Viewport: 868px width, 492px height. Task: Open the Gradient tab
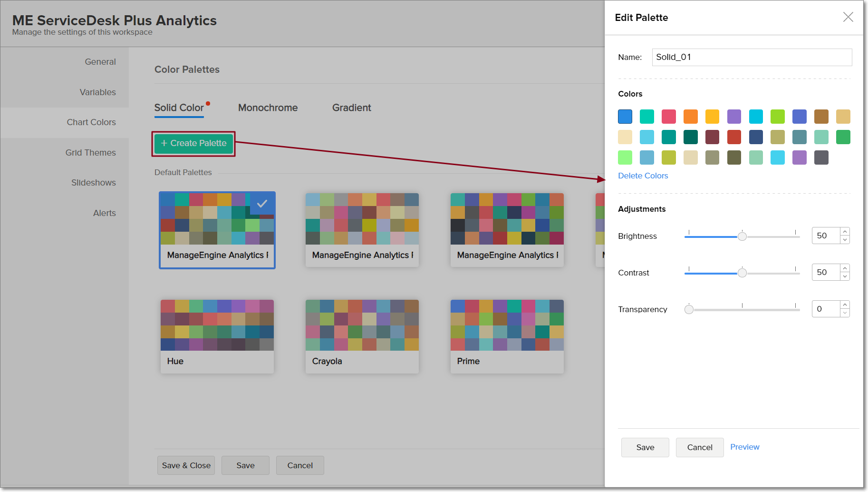pos(351,108)
